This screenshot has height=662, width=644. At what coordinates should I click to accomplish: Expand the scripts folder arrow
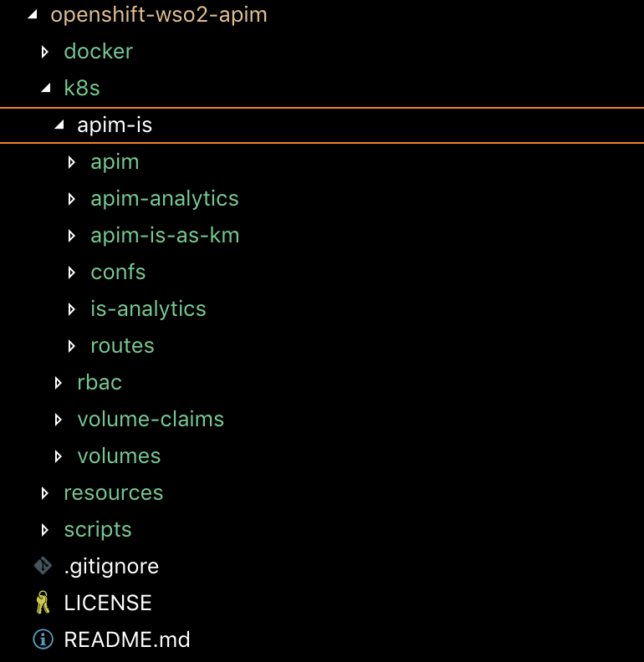coord(46,530)
